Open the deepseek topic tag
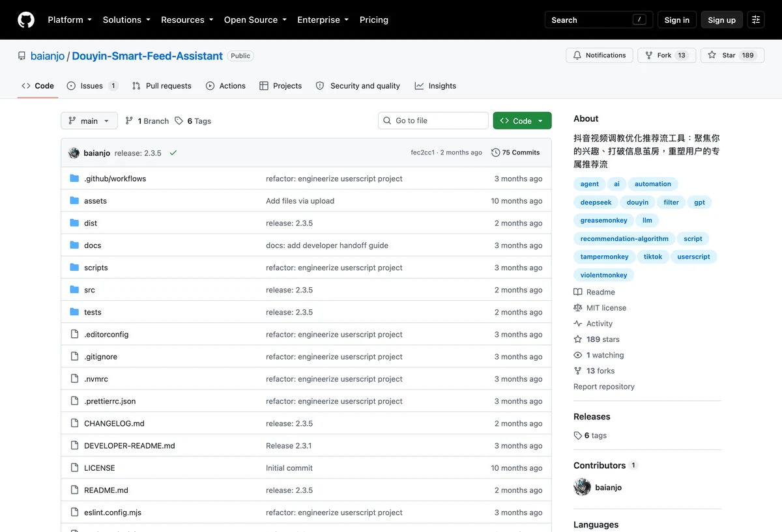 pyautogui.click(x=596, y=202)
